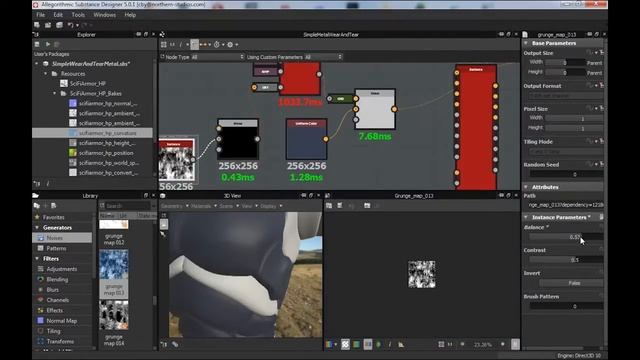Viewport: 640px width, 360px height.
Task: Click the undo arrow icon in main toolbar
Action: (70, 25)
